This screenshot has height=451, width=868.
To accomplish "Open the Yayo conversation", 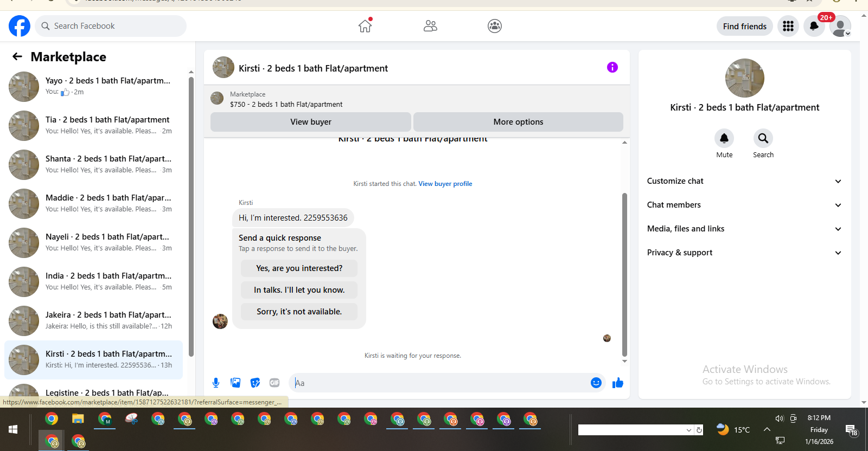I will [x=93, y=87].
